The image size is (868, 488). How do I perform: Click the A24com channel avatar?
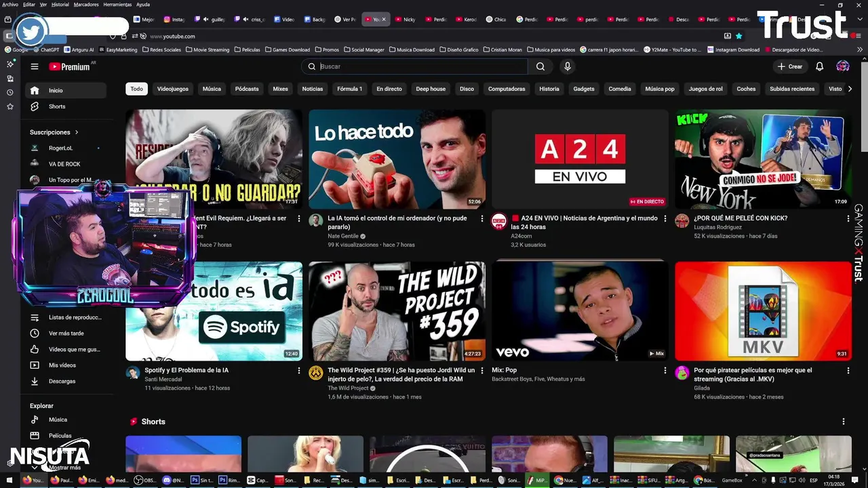point(498,220)
